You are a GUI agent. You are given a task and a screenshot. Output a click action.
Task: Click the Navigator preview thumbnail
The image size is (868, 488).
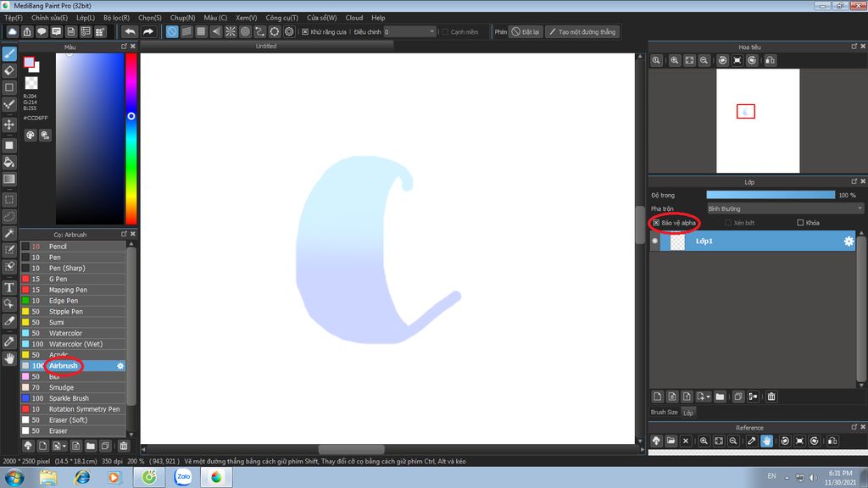point(758,120)
